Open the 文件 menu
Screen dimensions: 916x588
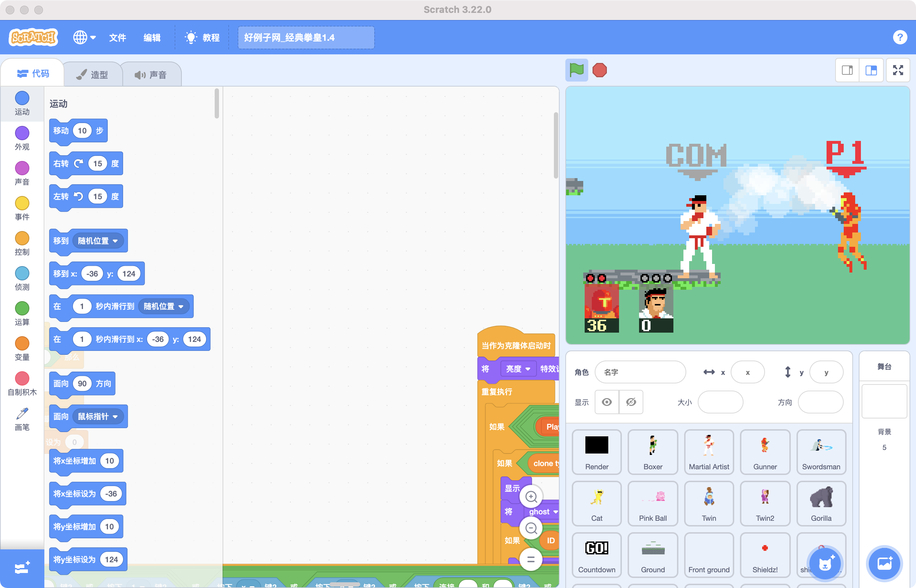[x=117, y=38]
